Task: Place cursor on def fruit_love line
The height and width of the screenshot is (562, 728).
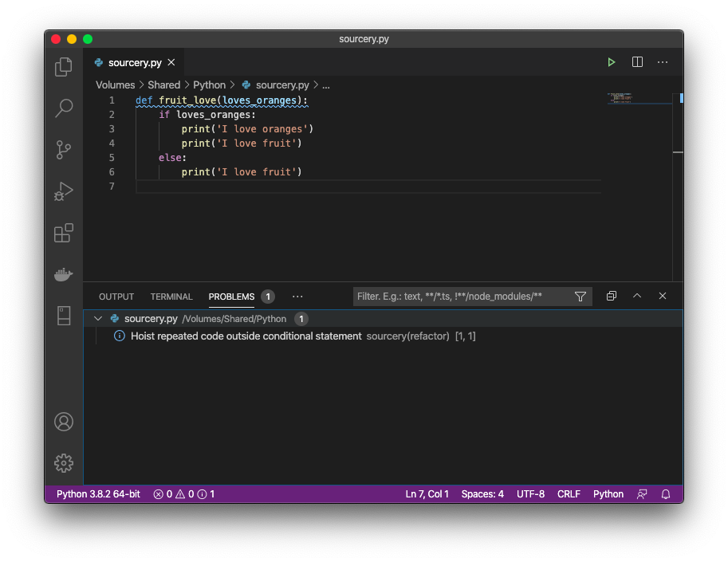Action: click(221, 100)
